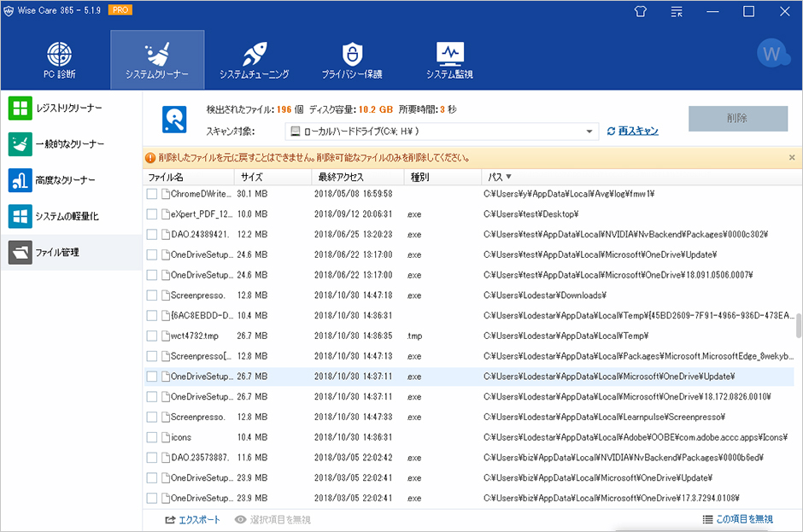Click エクスポート link
The height and width of the screenshot is (532, 803).
(x=199, y=520)
